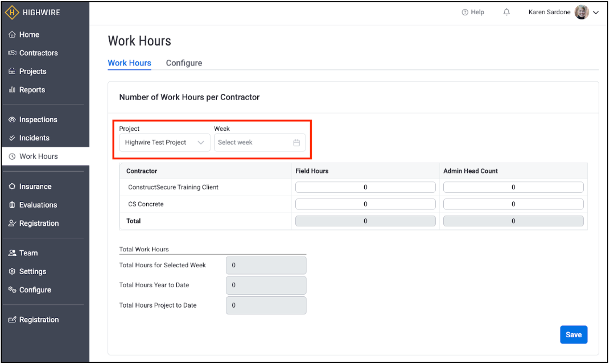This screenshot has width=610, height=364.
Task: Open the Select week picker
Action: coord(254,143)
